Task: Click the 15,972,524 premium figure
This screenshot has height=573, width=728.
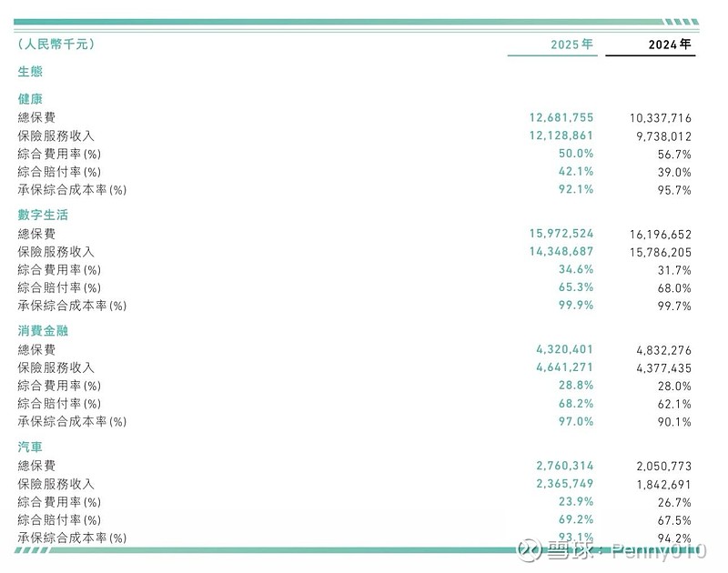Action: click(x=561, y=234)
